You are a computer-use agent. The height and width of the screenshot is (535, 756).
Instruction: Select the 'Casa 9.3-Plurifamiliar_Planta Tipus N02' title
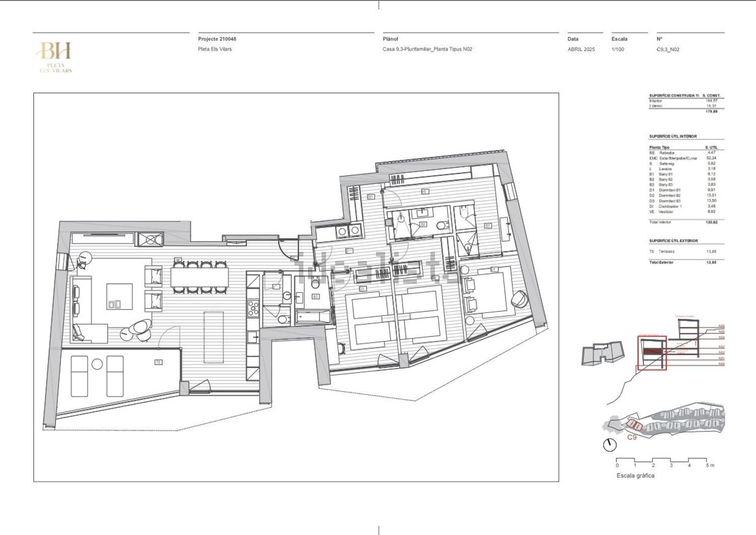click(x=427, y=49)
